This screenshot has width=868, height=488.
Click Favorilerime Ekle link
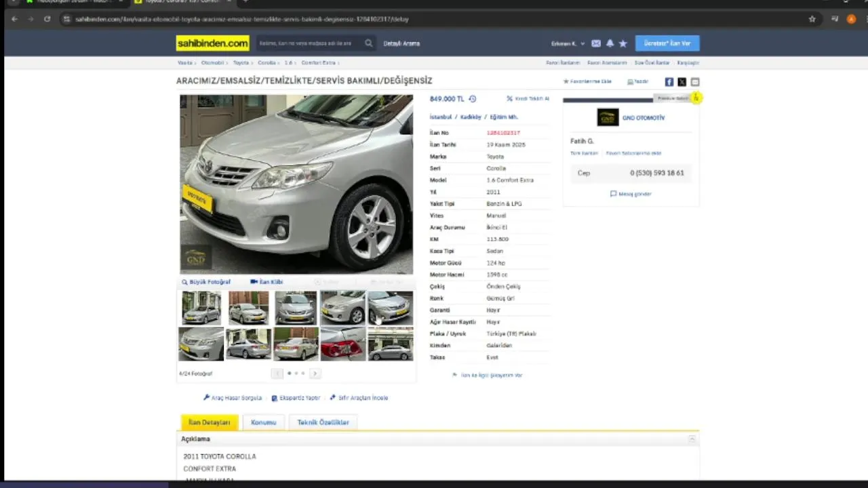click(587, 81)
